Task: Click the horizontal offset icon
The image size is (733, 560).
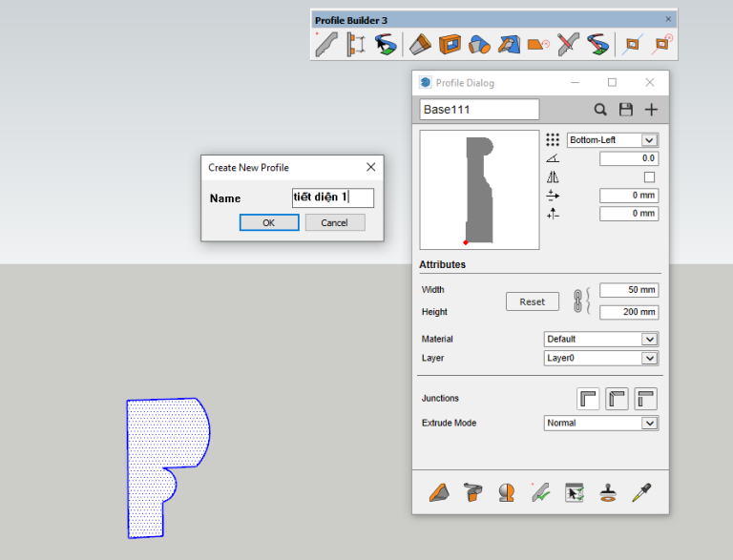Action: coord(553,196)
